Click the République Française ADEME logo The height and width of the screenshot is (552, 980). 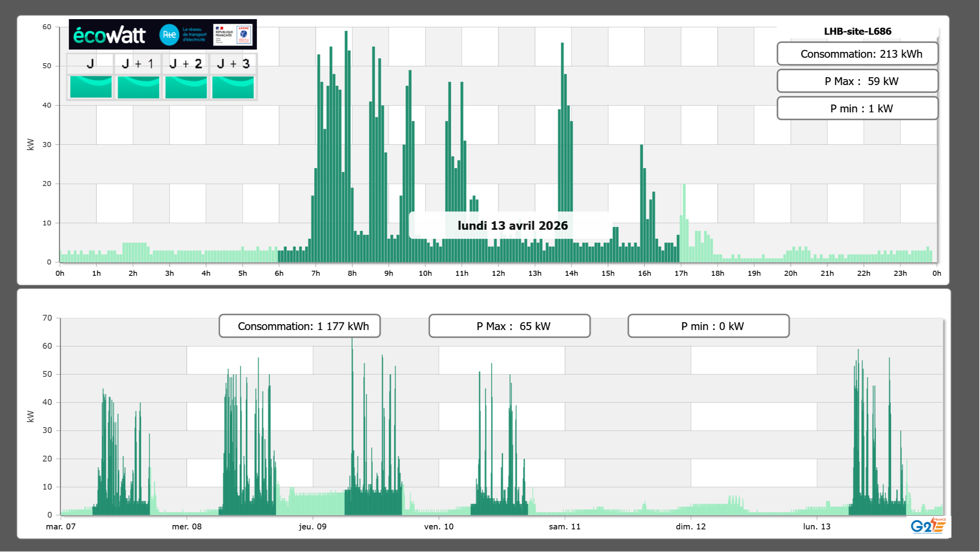point(233,35)
